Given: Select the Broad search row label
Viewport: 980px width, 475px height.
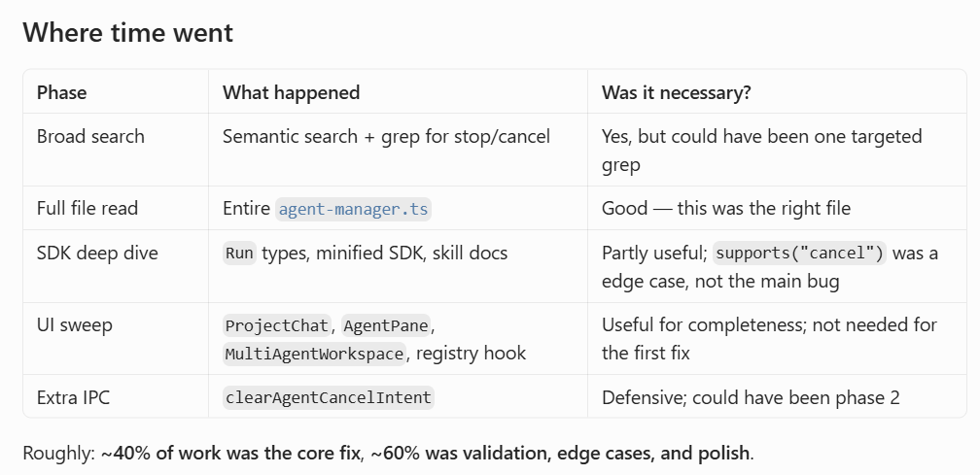Looking at the screenshot, I should (x=90, y=137).
